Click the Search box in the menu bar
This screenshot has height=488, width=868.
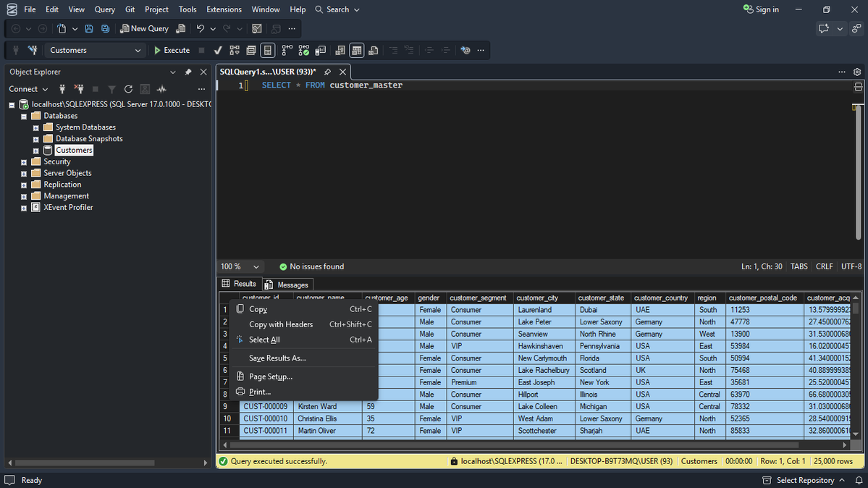(337, 9)
